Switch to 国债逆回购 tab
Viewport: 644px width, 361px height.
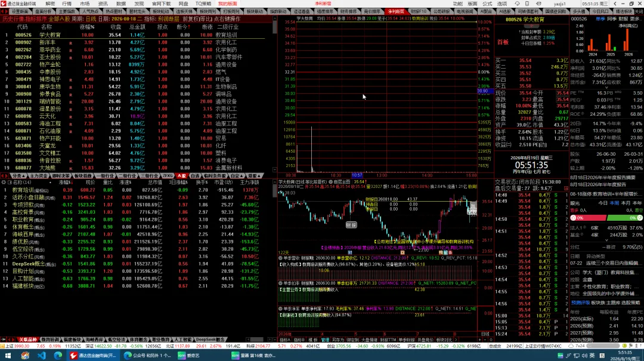(555, 11)
